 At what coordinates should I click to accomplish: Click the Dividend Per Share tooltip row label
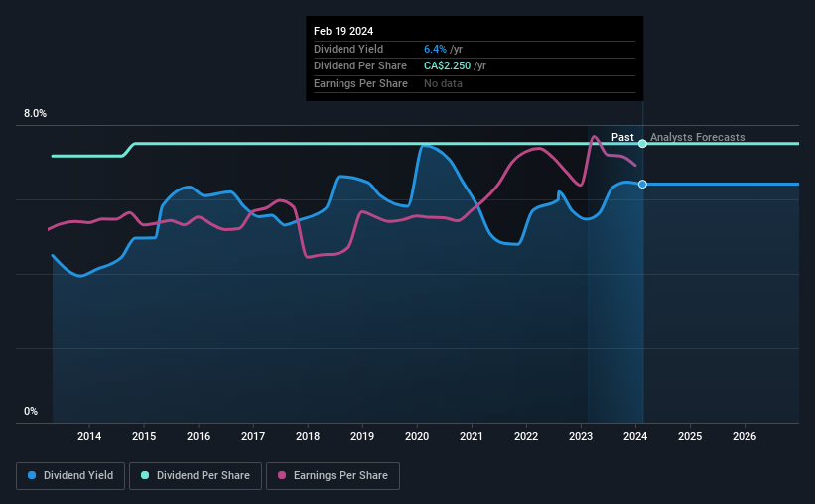(360, 66)
